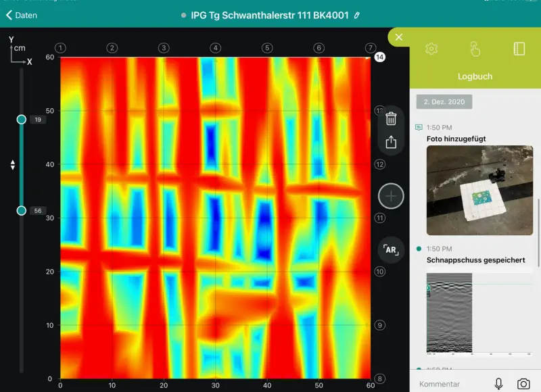
Task: Activate the AR view button
Action: pos(391,249)
